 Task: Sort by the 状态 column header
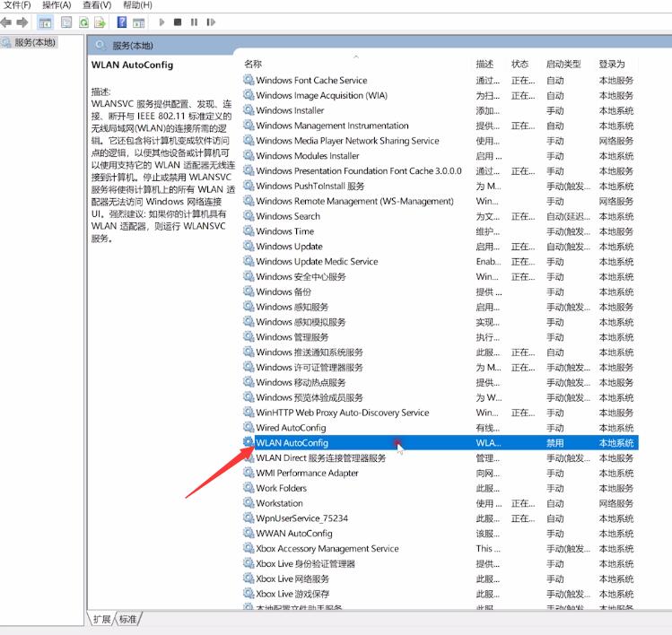pyautogui.click(x=519, y=64)
